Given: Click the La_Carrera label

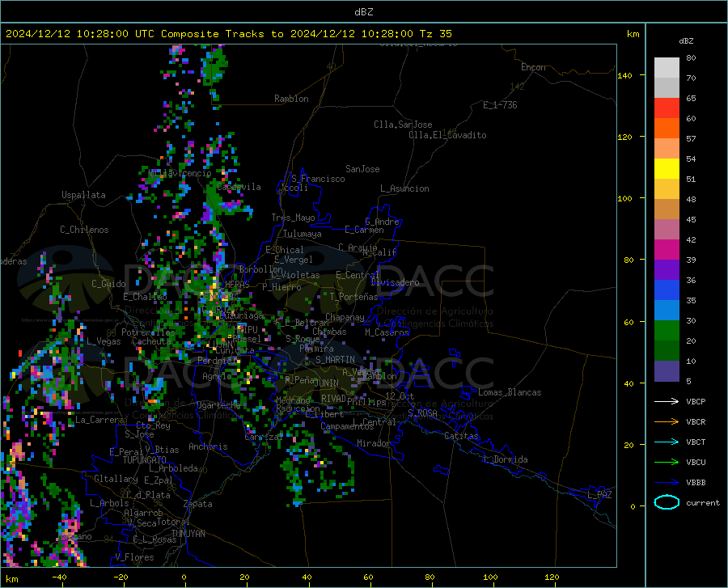Looking at the screenshot, I should 99,420.
